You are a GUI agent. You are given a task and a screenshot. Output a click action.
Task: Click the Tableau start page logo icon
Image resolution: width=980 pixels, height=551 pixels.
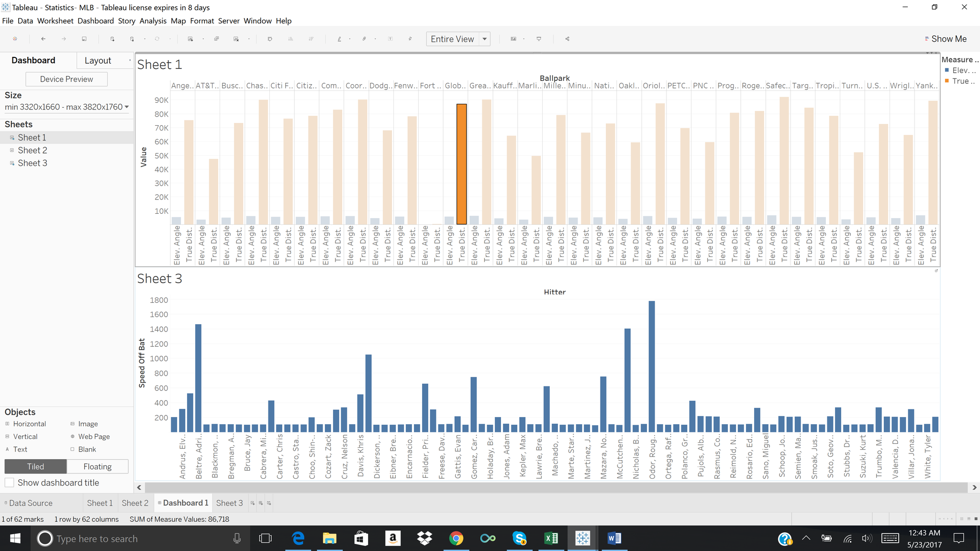click(x=15, y=39)
